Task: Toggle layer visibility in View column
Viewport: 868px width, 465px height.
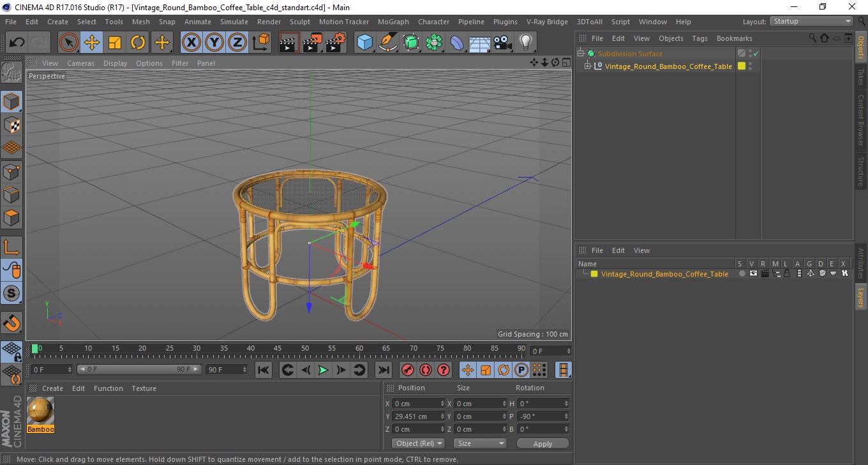Action: (x=753, y=273)
